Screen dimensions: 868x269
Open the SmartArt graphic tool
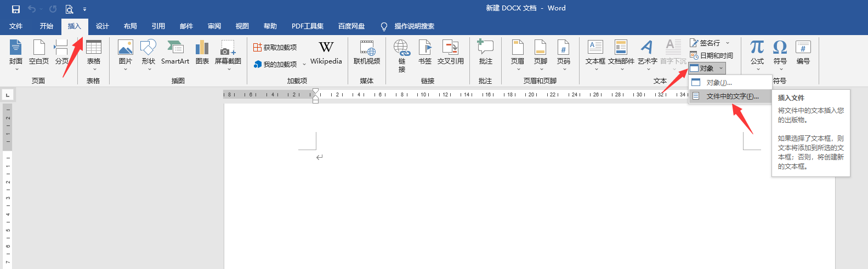coord(175,53)
